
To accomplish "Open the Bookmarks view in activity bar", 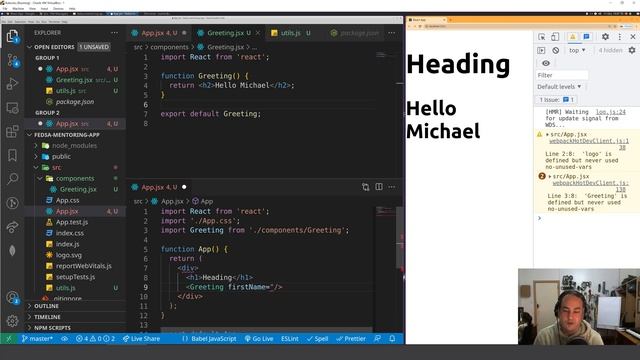I will 12,155.
